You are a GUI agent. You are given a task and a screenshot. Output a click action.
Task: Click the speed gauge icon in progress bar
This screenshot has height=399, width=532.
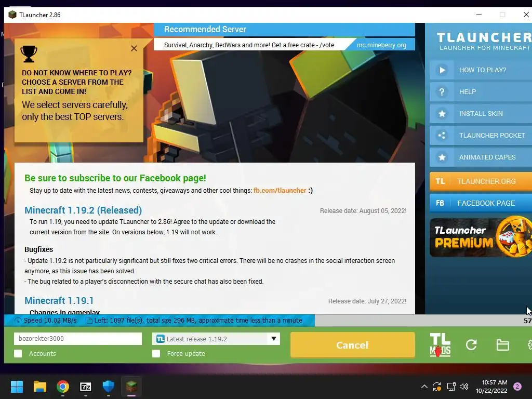click(18, 320)
